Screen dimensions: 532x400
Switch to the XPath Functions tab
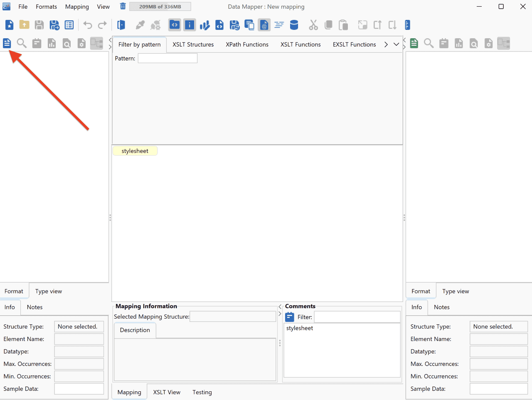(247, 44)
